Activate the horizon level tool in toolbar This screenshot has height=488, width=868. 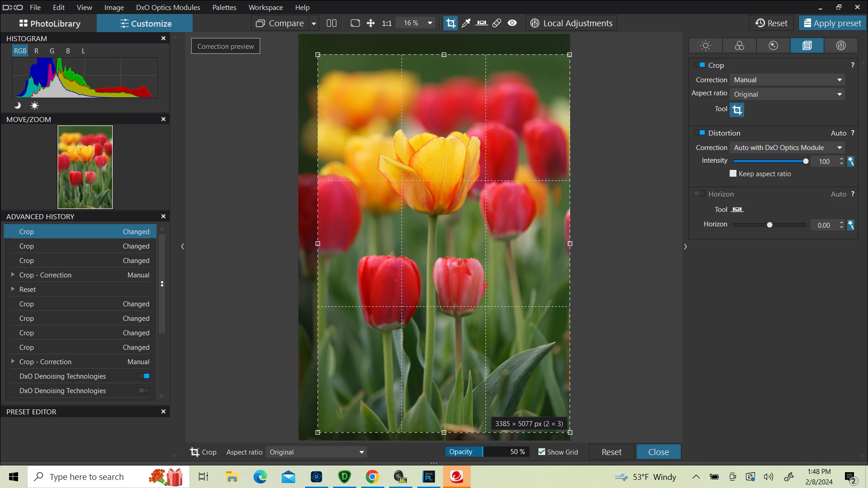click(x=481, y=23)
